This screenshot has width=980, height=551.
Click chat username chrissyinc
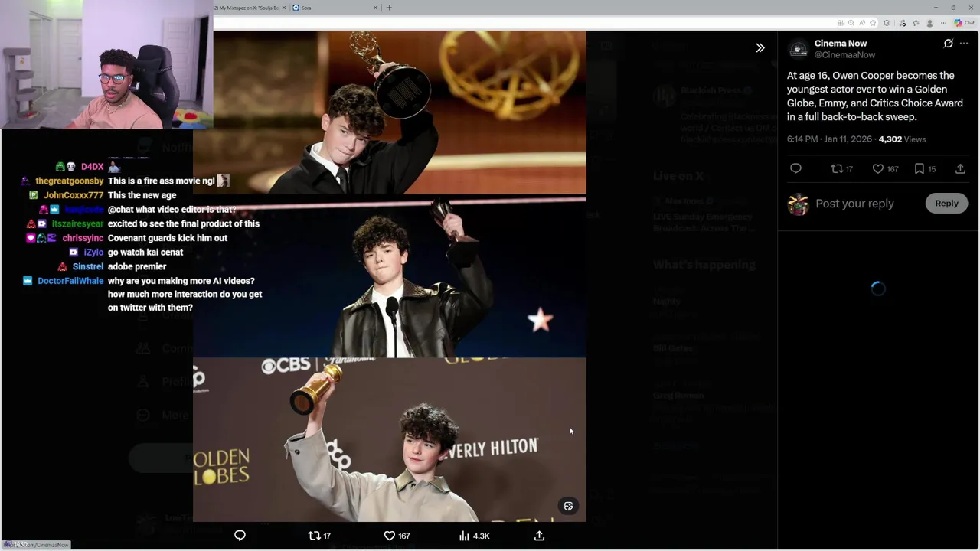[x=83, y=238]
